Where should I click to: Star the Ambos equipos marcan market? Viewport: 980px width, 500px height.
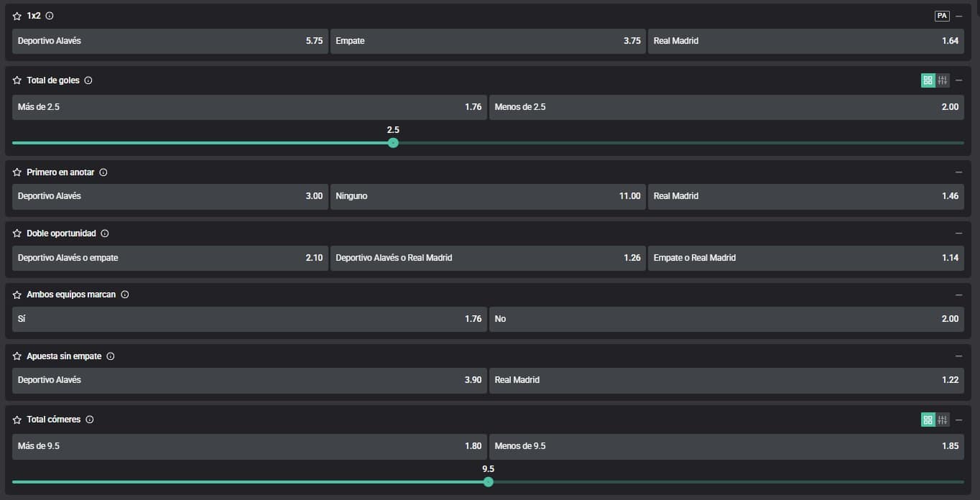pyautogui.click(x=17, y=295)
